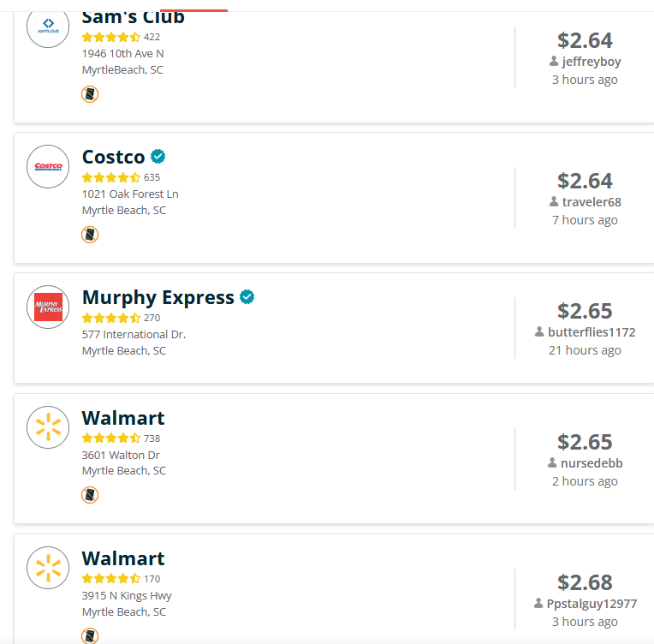Click the no-pay-at-pump icon under Costco

click(90, 235)
